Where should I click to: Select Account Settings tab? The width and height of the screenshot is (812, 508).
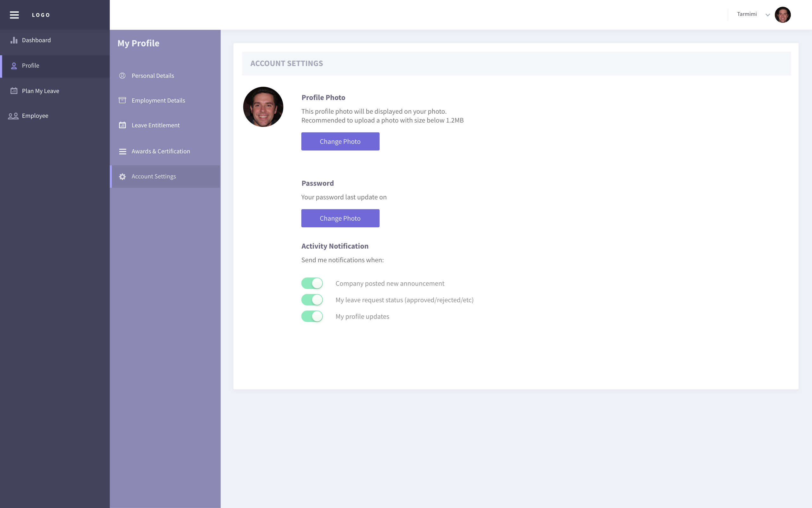tap(165, 177)
